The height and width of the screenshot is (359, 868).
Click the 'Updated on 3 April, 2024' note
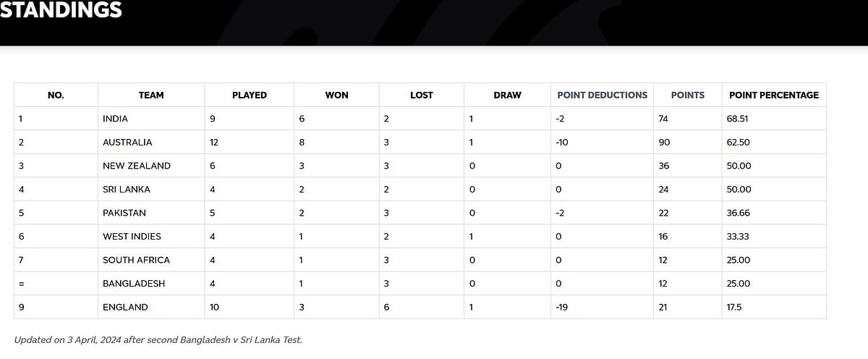coord(158,339)
